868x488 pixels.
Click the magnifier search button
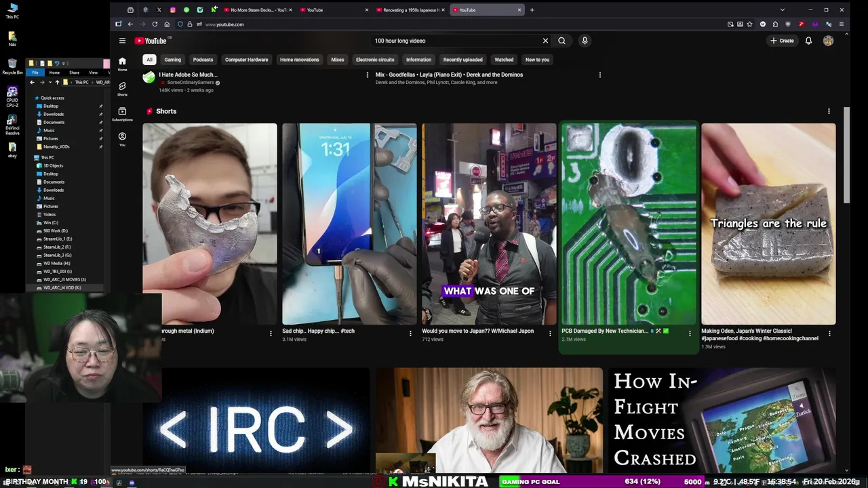(561, 41)
